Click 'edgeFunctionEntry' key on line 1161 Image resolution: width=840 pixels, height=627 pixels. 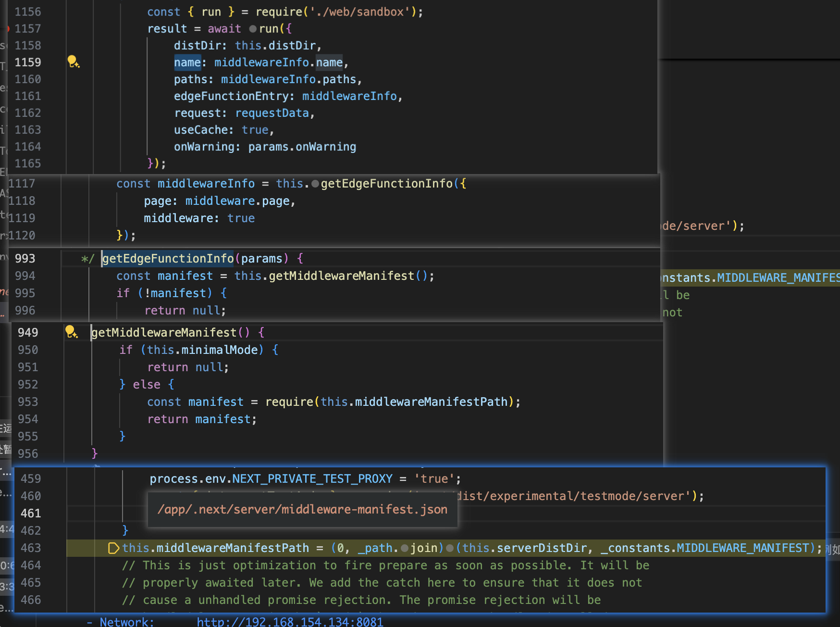click(231, 96)
